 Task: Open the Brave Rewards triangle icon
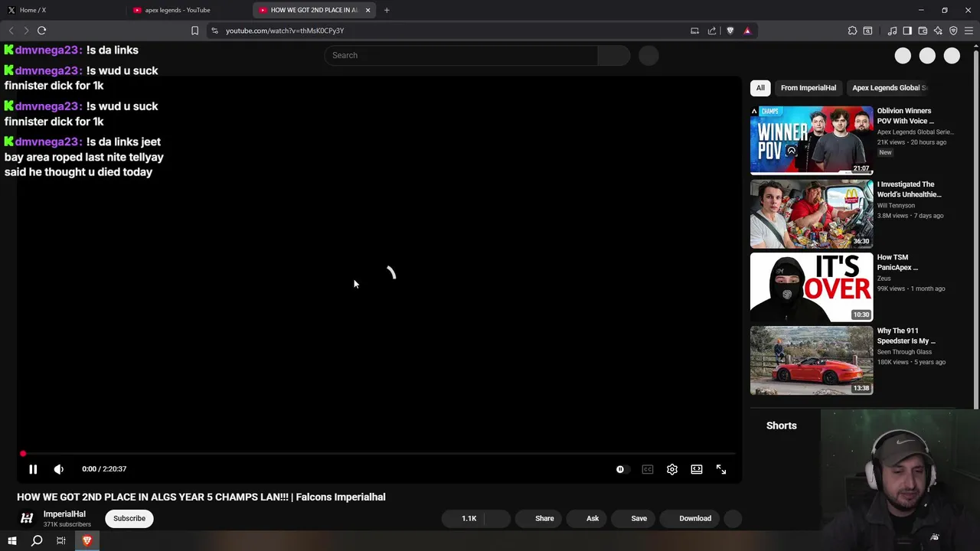pos(747,31)
